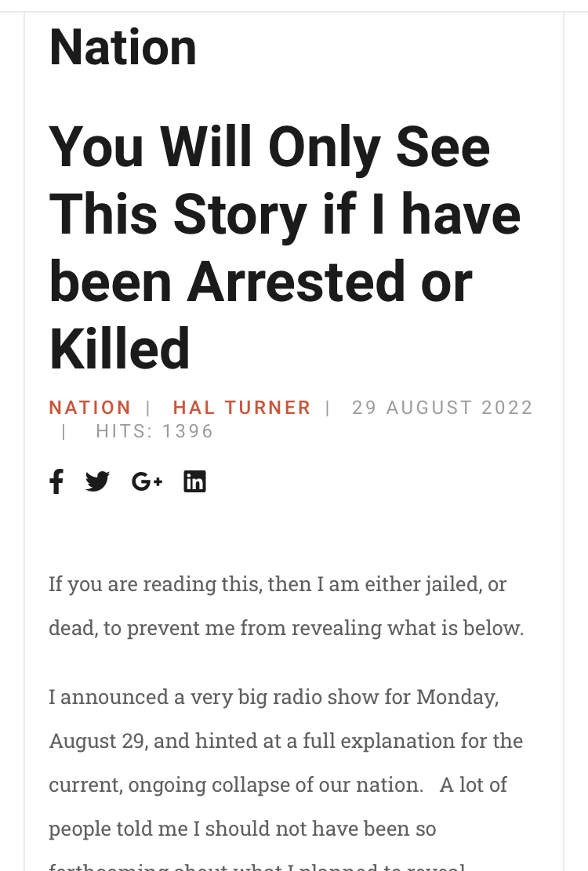The height and width of the screenshot is (871, 588).
Task: Click the large 'Nation' section heading
Action: coord(123,47)
